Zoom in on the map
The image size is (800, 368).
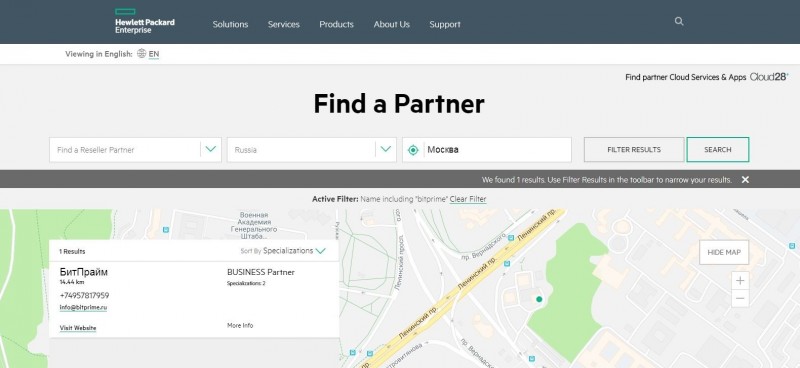pyautogui.click(x=740, y=280)
